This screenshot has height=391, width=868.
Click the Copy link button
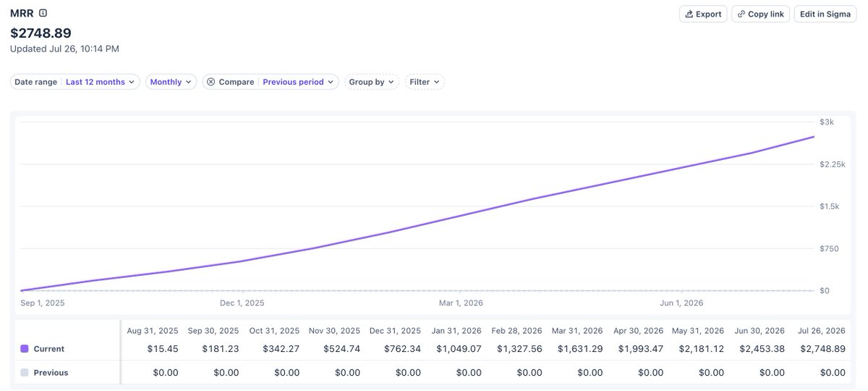[760, 14]
